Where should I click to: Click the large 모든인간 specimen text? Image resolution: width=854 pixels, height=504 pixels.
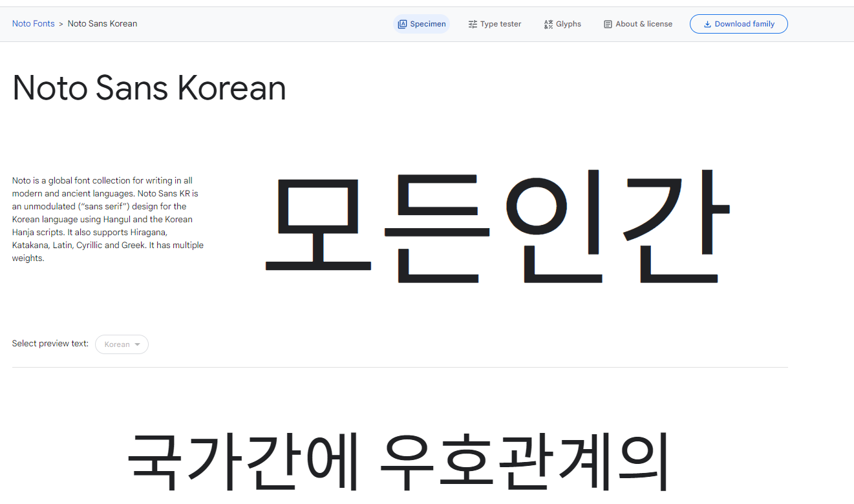pos(498,226)
